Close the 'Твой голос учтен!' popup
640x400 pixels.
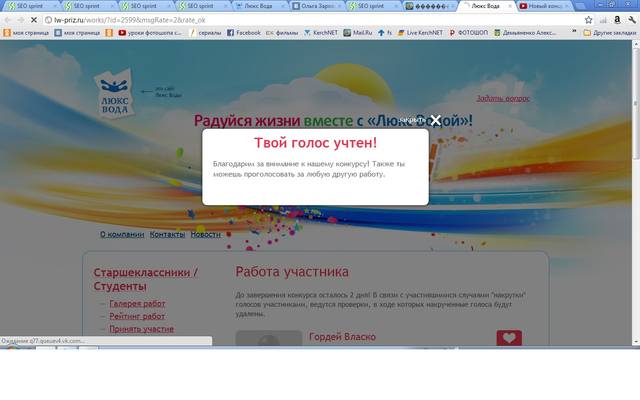[436, 120]
